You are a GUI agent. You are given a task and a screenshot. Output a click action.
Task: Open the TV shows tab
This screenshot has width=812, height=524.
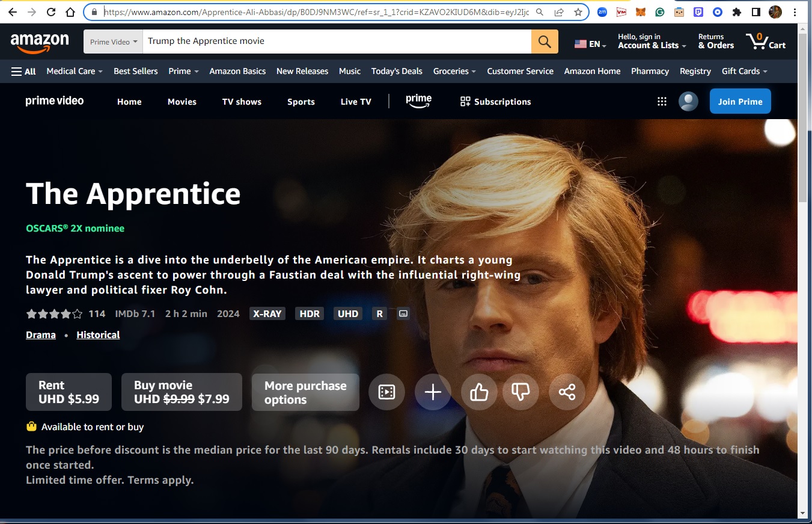(x=242, y=102)
